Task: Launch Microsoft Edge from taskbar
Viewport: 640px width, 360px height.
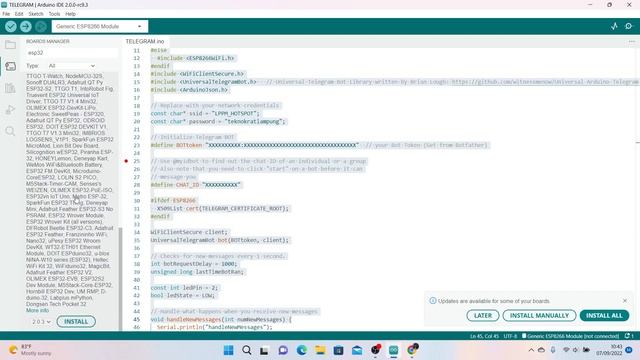Action: click(302, 350)
